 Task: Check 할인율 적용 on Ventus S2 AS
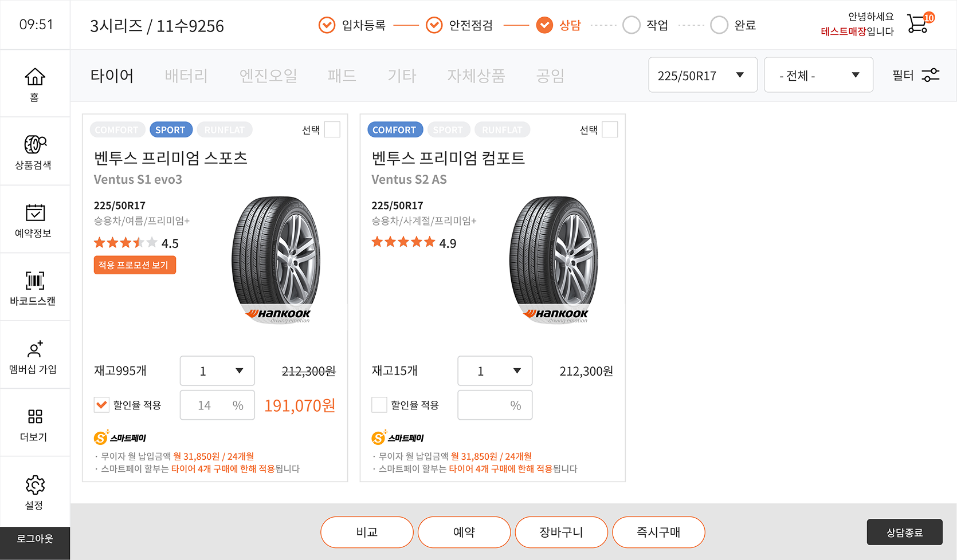379,405
